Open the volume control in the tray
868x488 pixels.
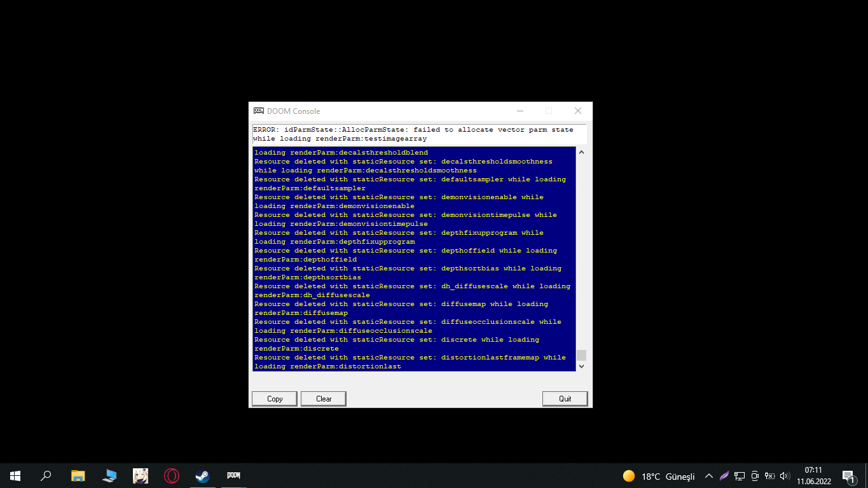click(x=785, y=476)
